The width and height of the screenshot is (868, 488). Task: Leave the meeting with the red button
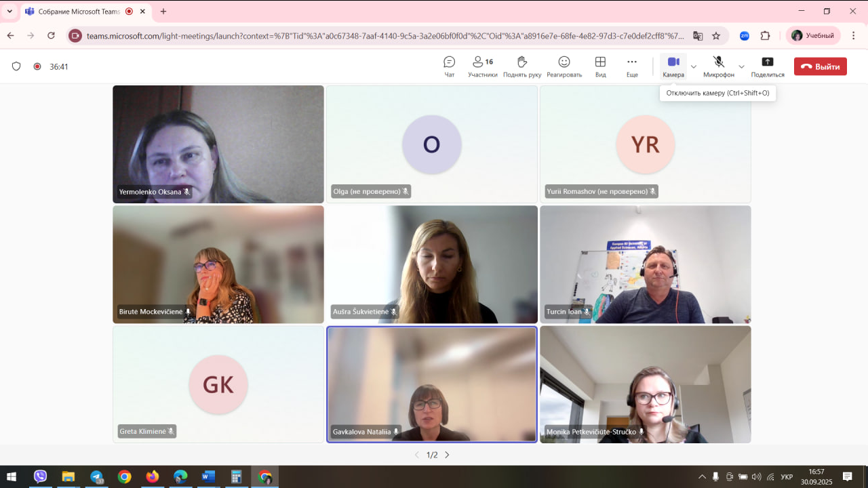pyautogui.click(x=820, y=66)
